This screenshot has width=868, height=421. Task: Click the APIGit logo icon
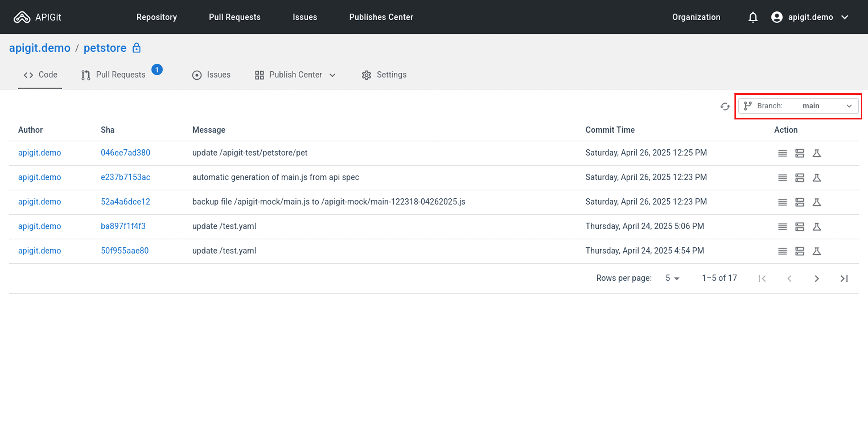(22, 17)
